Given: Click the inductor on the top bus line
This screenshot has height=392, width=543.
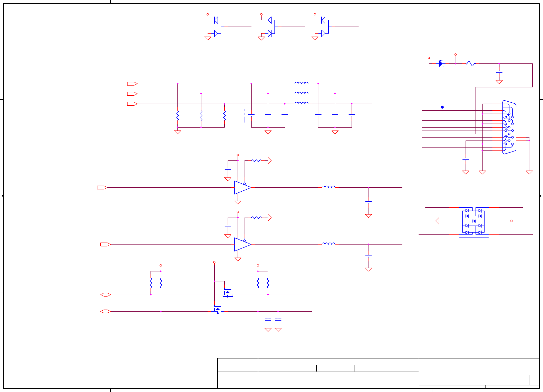Looking at the screenshot, I should tap(301, 83).
